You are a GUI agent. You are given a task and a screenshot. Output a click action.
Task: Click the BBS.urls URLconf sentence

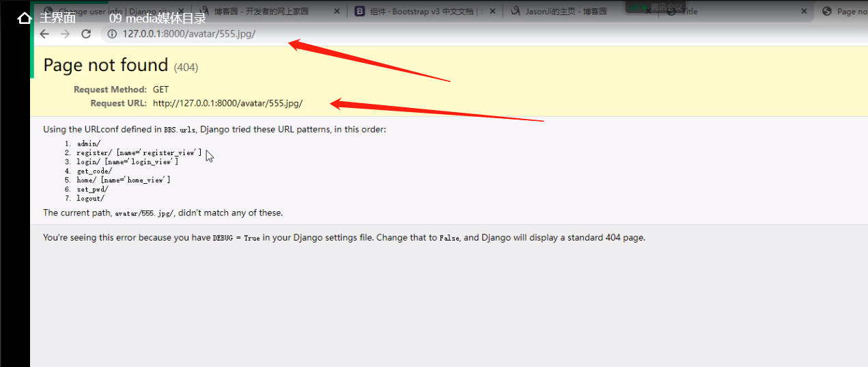click(214, 129)
